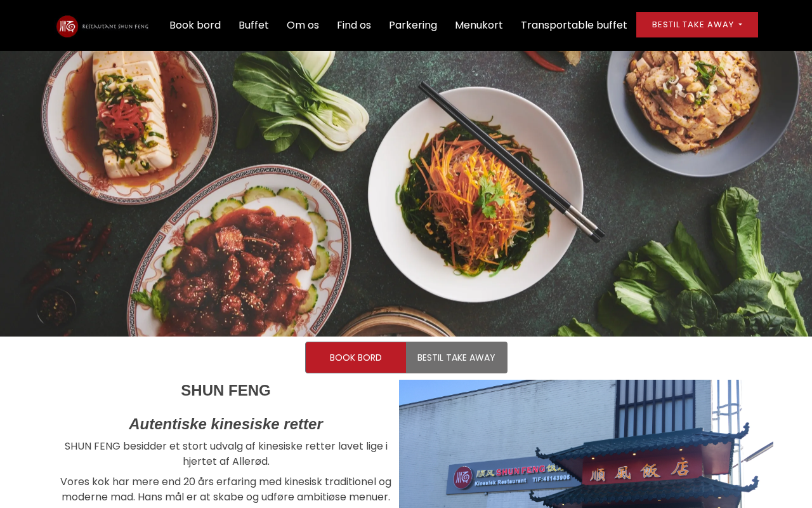The height and width of the screenshot is (508, 812).
Task: Expand the header Bestil Take Away dropdown
Action: point(697,25)
